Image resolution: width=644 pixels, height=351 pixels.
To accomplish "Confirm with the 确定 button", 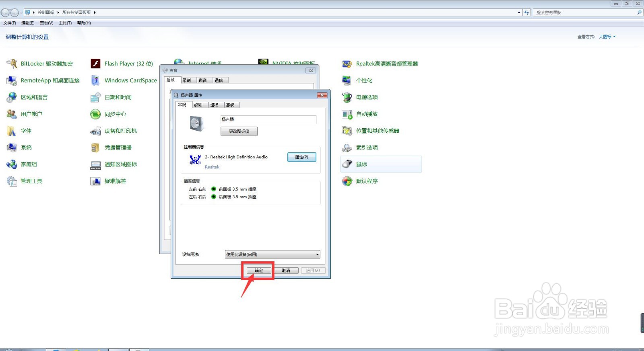I will coord(259,271).
